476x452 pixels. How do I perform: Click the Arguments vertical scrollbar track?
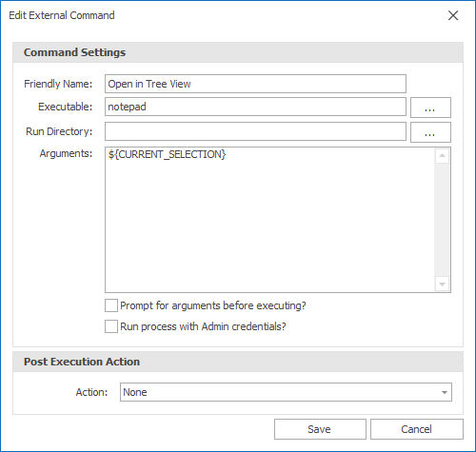click(x=442, y=220)
